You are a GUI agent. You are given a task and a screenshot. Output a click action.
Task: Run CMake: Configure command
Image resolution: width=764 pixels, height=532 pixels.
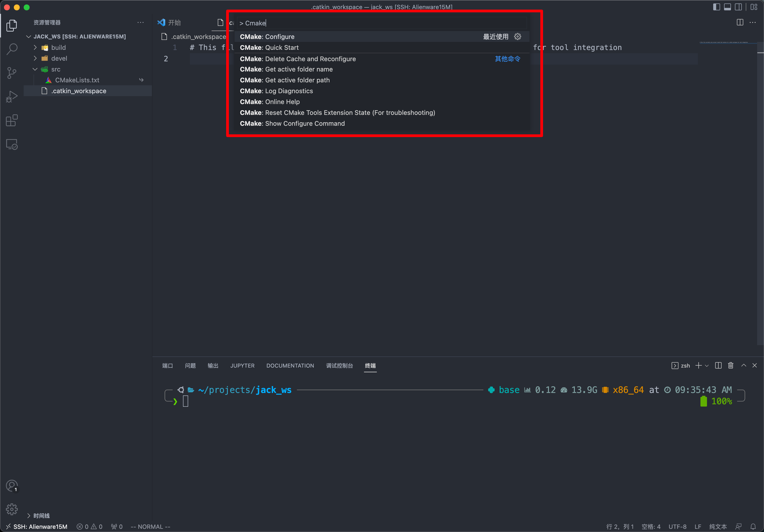click(x=382, y=36)
